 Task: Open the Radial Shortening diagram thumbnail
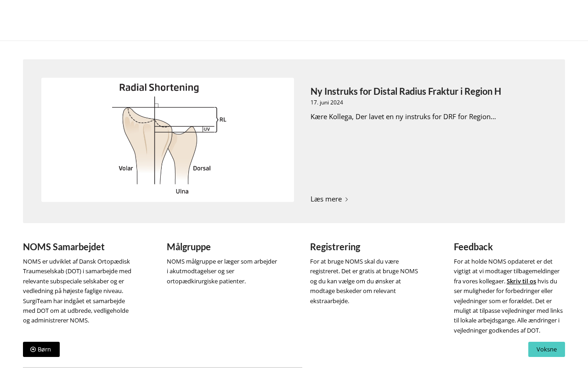click(x=167, y=139)
